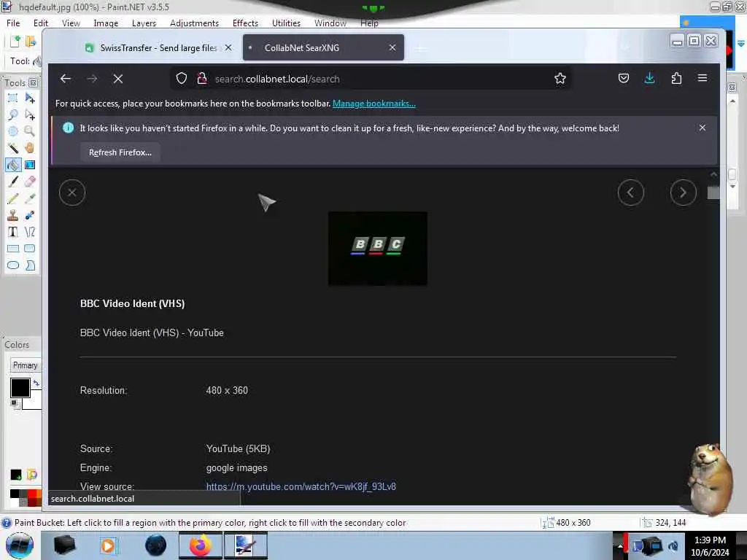Open the Primary color dropdown
The width and height of the screenshot is (747, 560).
pos(26,365)
